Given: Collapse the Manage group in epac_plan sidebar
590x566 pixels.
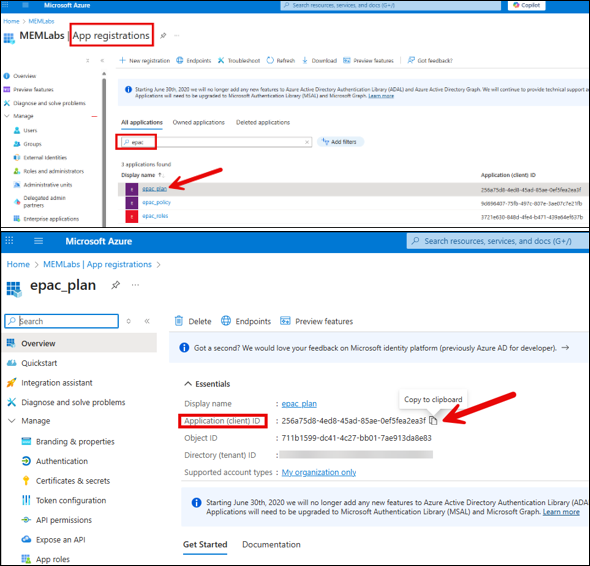Looking at the screenshot, I should point(12,421).
